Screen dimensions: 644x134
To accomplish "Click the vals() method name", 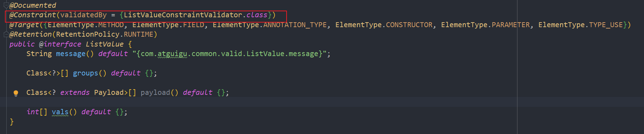I will pos(60,112).
